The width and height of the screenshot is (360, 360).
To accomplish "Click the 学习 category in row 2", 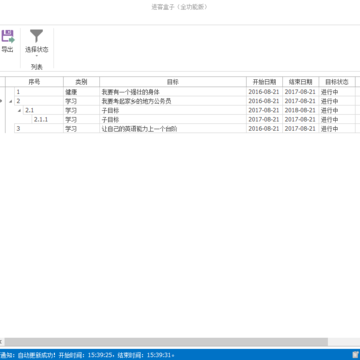I will click(81, 101).
